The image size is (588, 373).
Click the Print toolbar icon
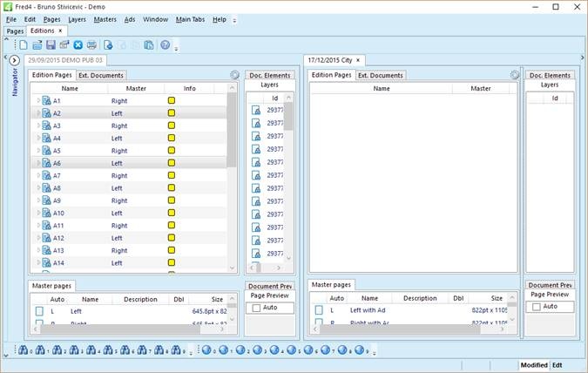coord(91,45)
